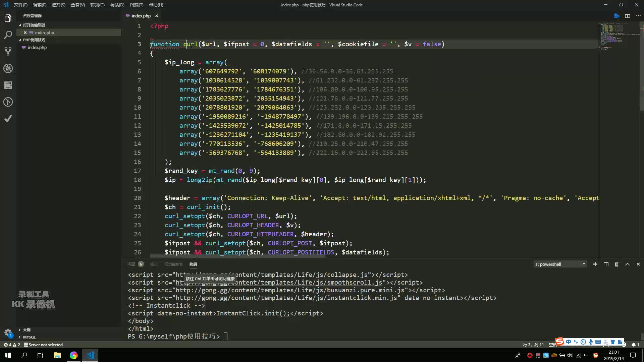Click the Sogou emoji smiley icon
644x362 pixels.
pyautogui.click(x=583, y=342)
